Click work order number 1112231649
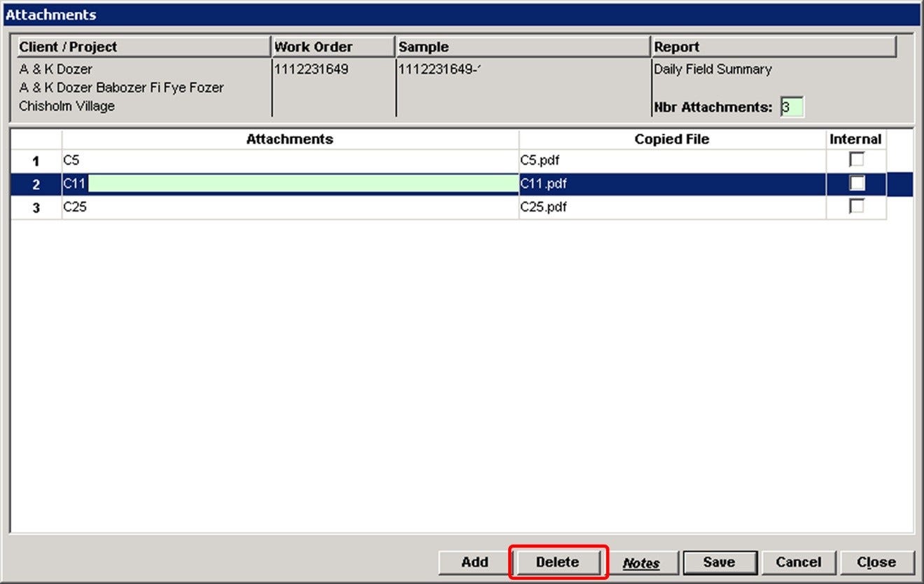924x584 pixels. click(311, 69)
